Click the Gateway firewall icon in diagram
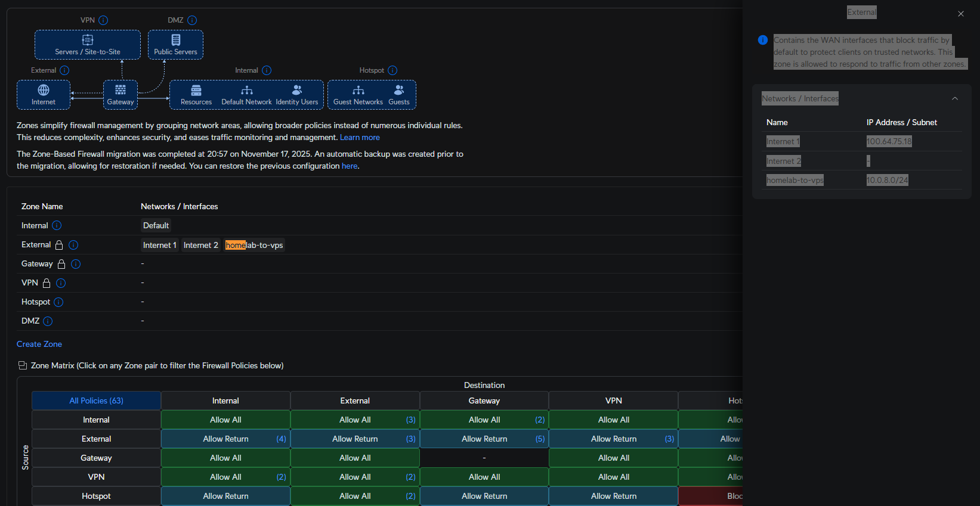The height and width of the screenshot is (506, 980). coord(120,90)
